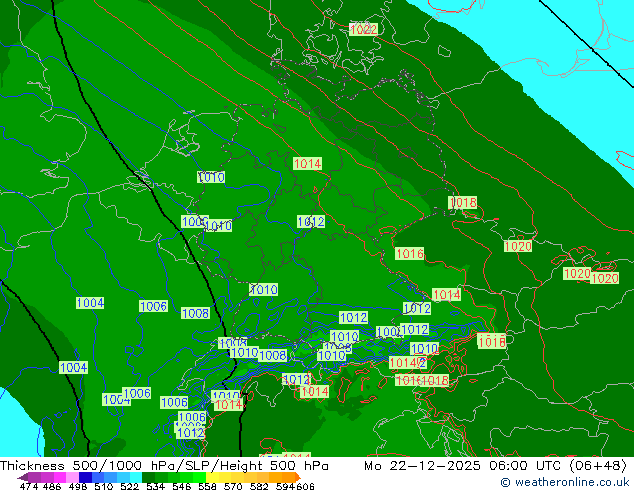Click the legend value 510
The height and width of the screenshot is (490, 634).
coord(104,486)
